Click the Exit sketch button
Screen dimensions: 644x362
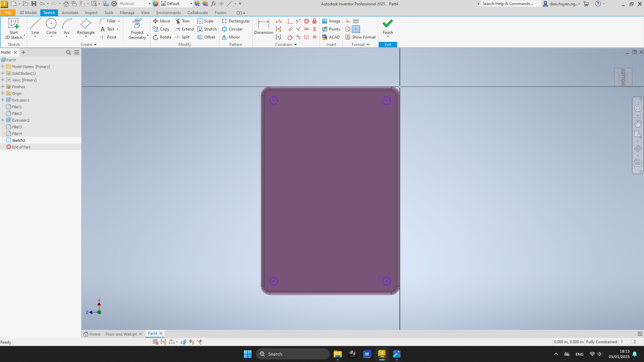[x=388, y=45]
